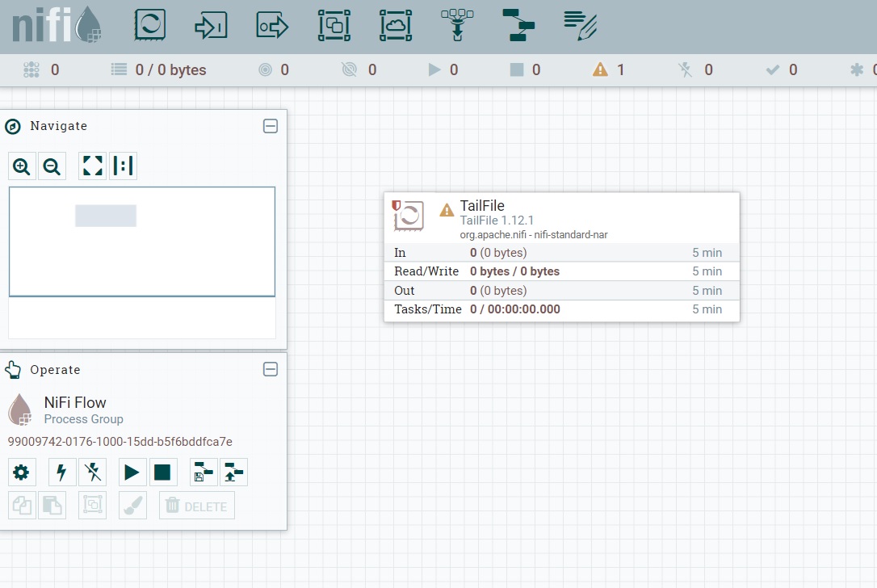Click the NiFi logo

[57, 25]
